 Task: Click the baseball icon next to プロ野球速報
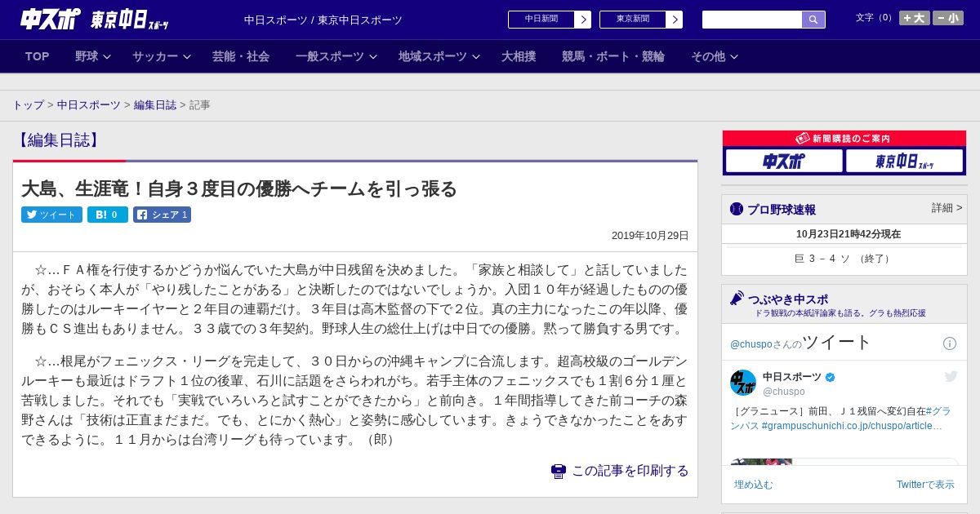737,209
